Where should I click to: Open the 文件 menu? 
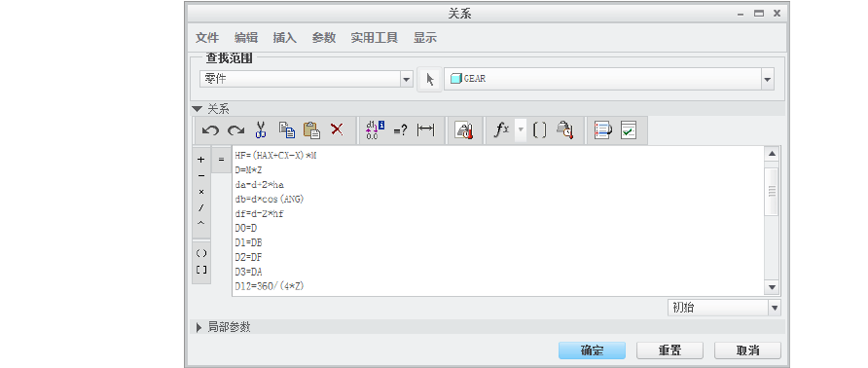(207, 38)
